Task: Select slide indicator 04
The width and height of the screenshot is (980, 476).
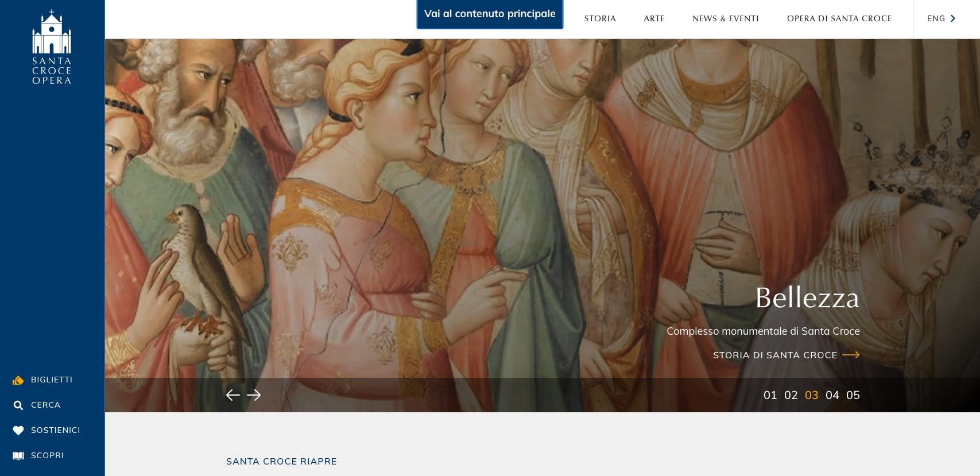Action: [832, 395]
